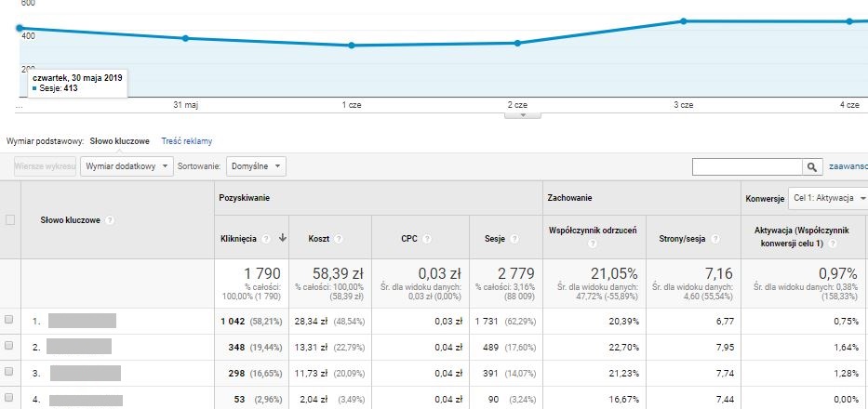The height and width of the screenshot is (409, 868).
Task: Click the zaawansowane link
Action: (x=848, y=166)
